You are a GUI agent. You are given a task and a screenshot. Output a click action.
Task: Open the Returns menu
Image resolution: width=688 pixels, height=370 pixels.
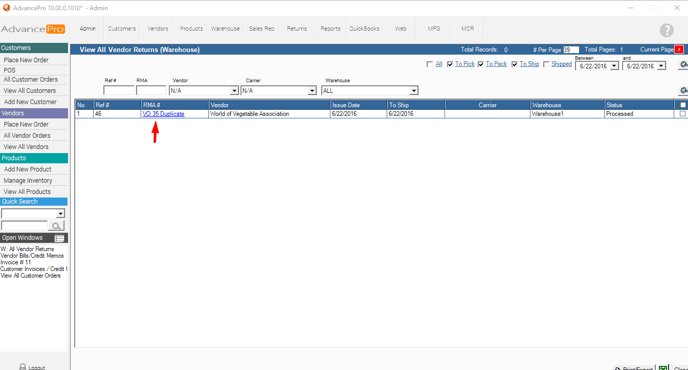297,29
